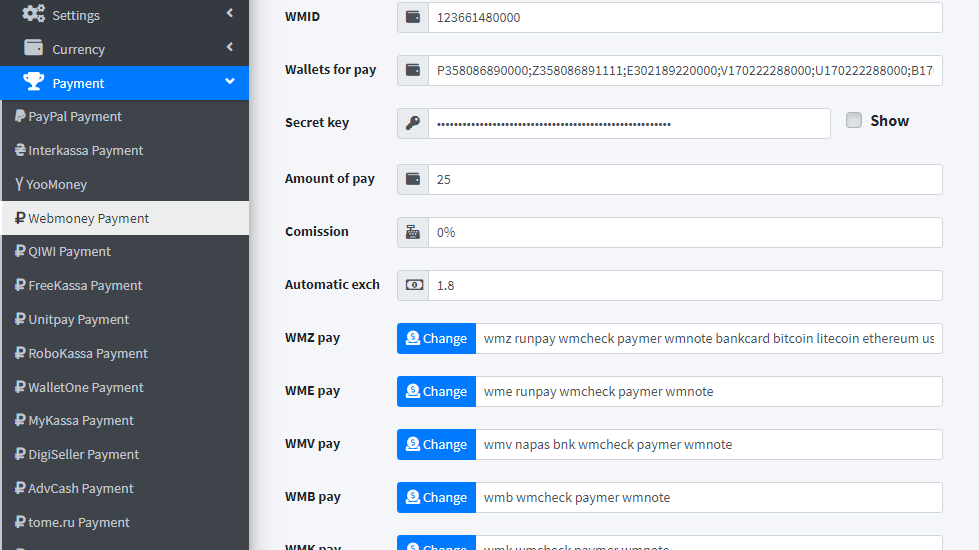Click the wallet icon beside Amount of pay
Screen dimensions: 979x550
pyautogui.click(x=413, y=179)
